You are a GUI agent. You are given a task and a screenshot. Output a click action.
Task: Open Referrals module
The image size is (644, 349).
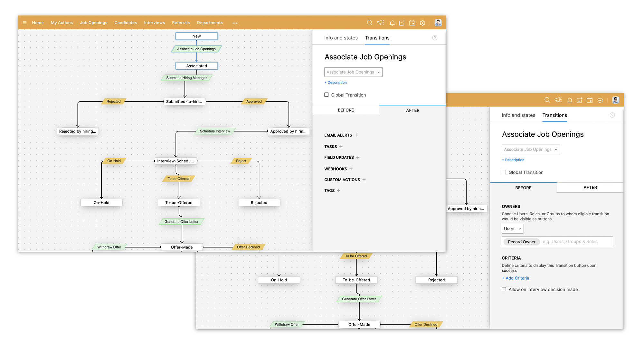point(181,23)
